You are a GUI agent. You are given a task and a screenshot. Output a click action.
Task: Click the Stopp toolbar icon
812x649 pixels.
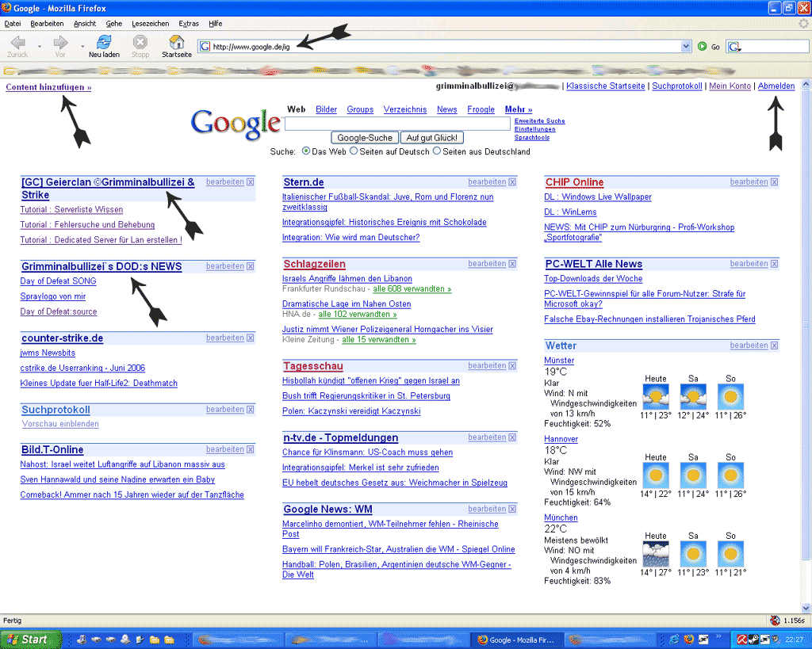click(140, 42)
